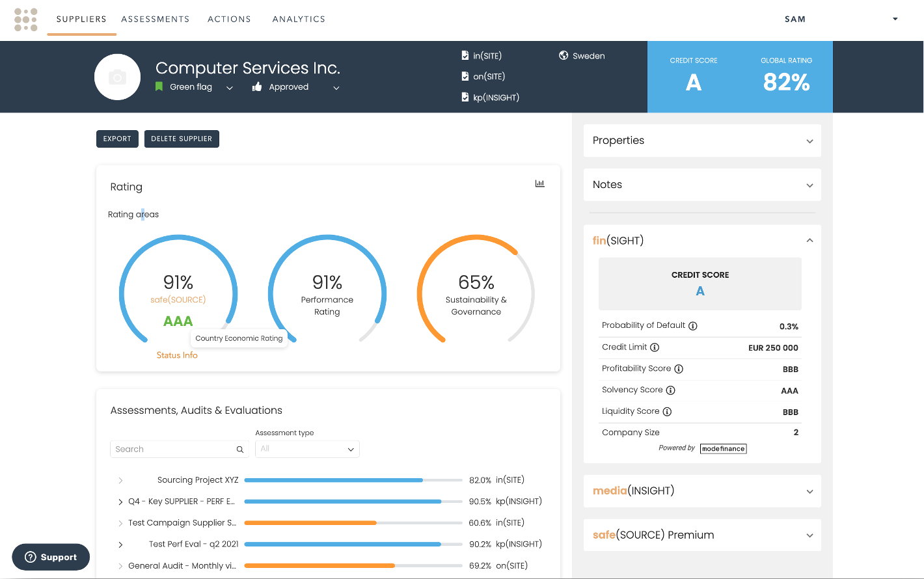Click the Export button

click(117, 139)
